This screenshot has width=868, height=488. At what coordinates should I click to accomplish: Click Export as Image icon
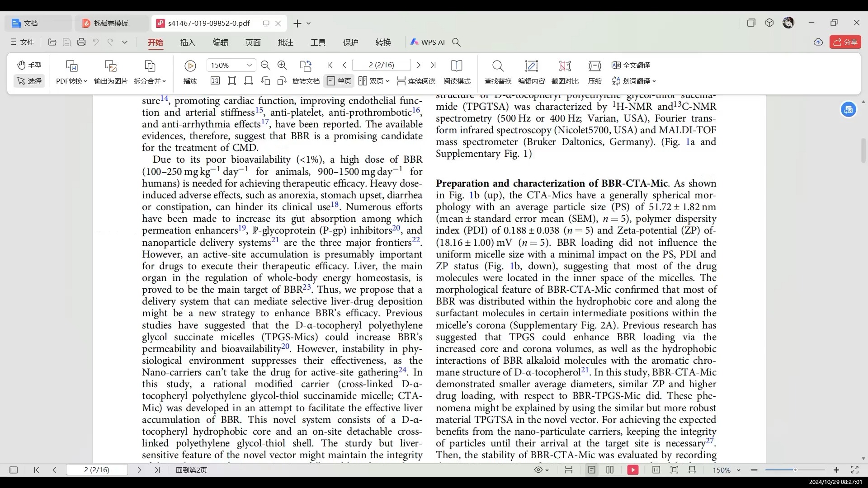111,66
